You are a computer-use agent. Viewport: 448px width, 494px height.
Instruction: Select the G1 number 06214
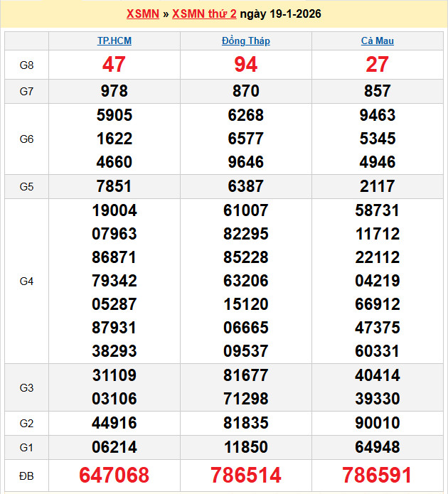[114, 447]
